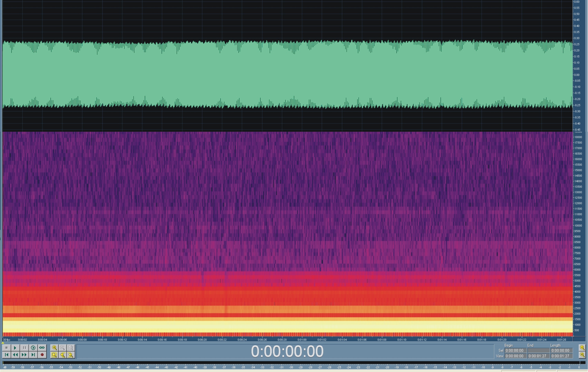The height and width of the screenshot is (372, 588).
Task: Click the 0:00:10 mark on the time ruler
Action: tap(102, 340)
